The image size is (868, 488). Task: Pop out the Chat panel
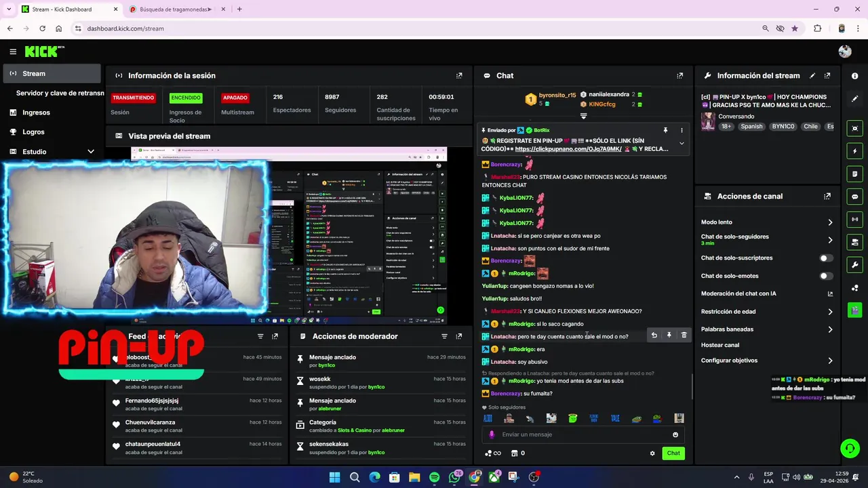(680, 76)
